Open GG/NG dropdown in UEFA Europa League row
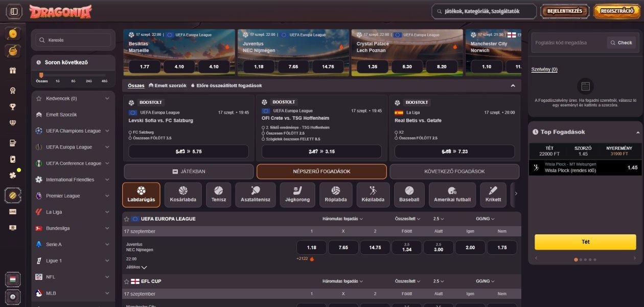Image resolution: width=644 pixels, height=307 pixels. point(485,219)
